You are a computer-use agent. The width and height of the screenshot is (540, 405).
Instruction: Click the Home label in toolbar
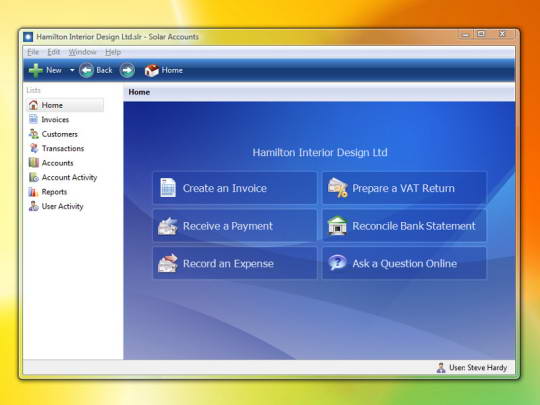(x=172, y=70)
